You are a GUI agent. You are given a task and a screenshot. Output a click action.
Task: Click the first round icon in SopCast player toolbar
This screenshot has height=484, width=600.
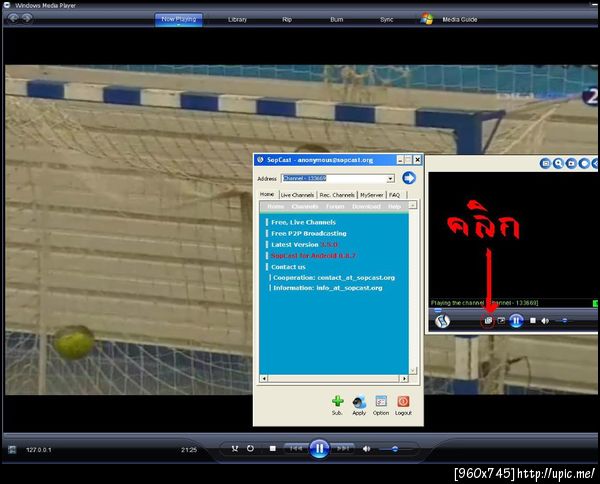pos(545,164)
